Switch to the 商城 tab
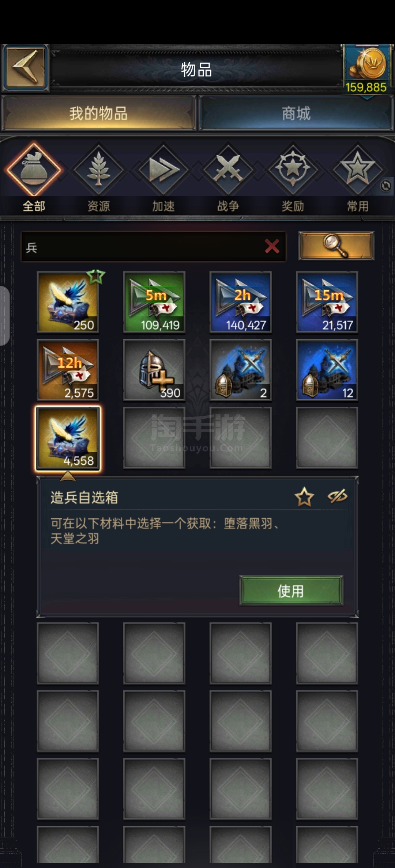 tap(296, 113)
